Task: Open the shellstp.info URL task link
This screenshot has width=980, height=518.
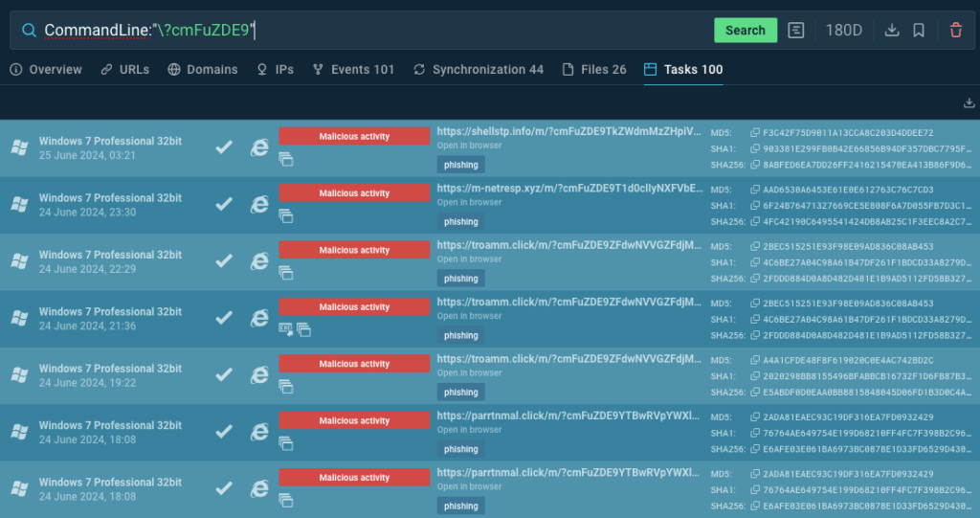Action: tap(568, 131)
